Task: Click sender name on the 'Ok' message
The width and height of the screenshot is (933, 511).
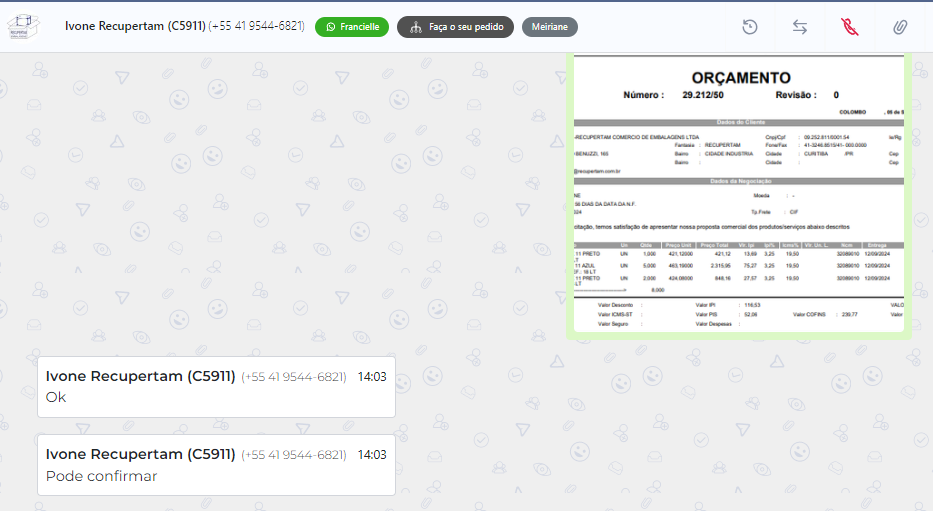Action: click(140, 377)
